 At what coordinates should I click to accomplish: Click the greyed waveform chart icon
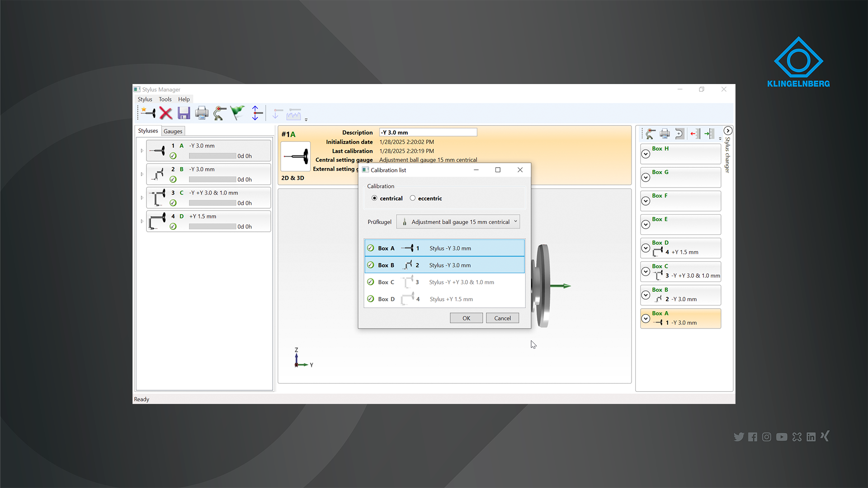click(294, 114)
